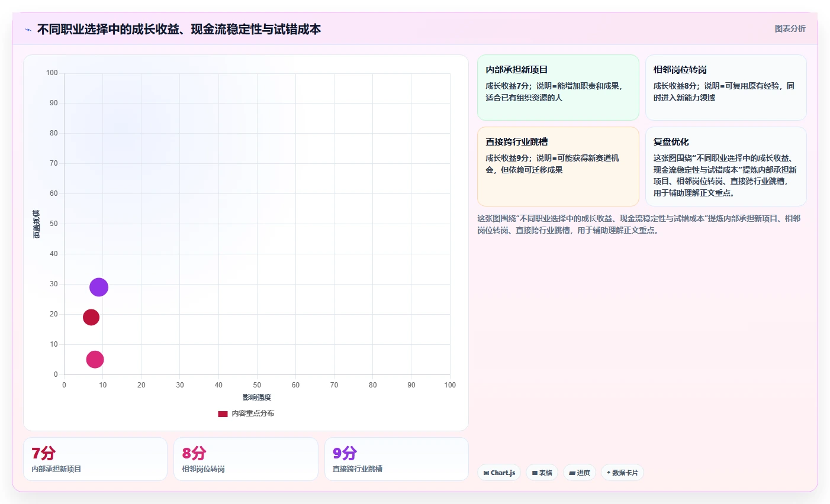The image size is (830, 504).
Task: Open the 内部承担新项目 info card
Action: (x=558, y=88)
